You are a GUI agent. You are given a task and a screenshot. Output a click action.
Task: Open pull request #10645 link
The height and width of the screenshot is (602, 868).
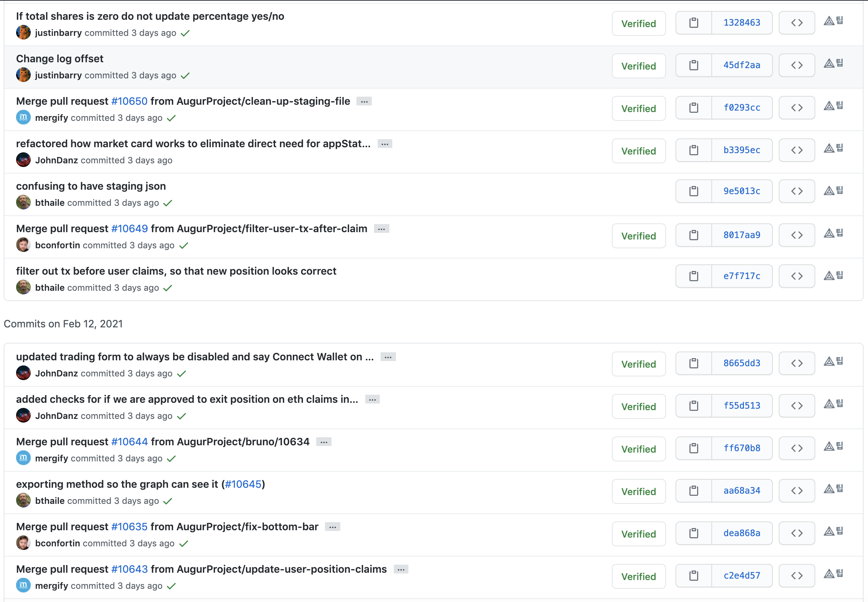coord(243,484)
